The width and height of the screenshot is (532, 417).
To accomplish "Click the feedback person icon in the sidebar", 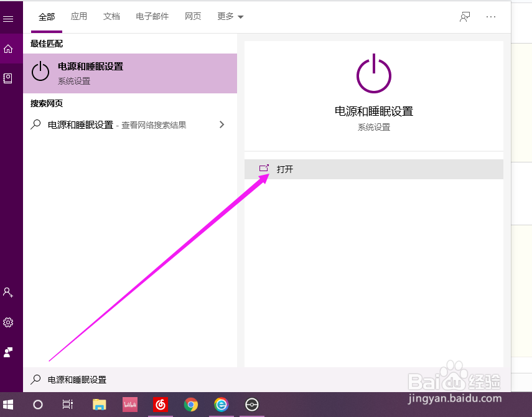I will coord(8,352).
